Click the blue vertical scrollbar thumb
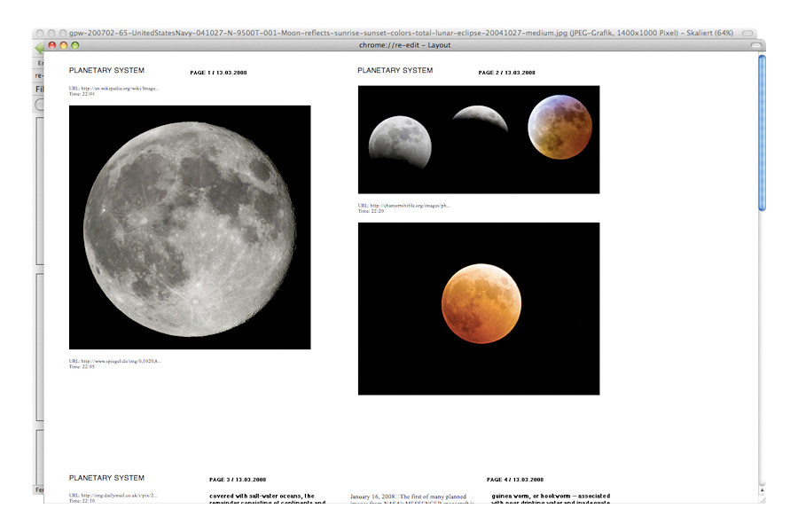This screenshot has height=532, width=798. coord(762,133)
